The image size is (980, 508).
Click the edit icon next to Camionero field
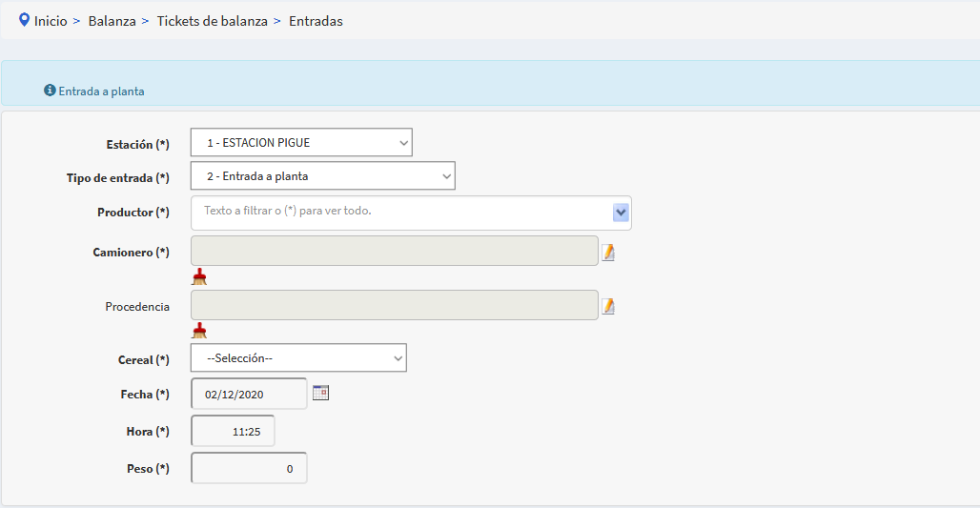click(608, 252)
